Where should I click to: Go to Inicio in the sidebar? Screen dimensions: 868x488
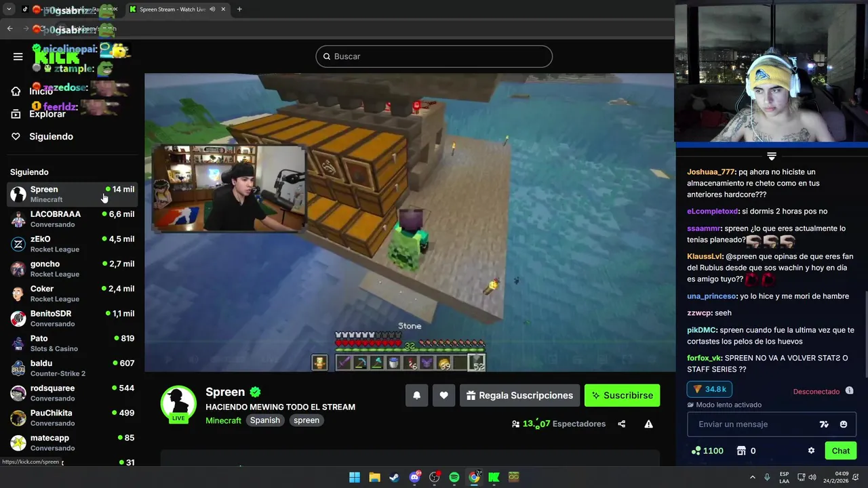[41, 91]
